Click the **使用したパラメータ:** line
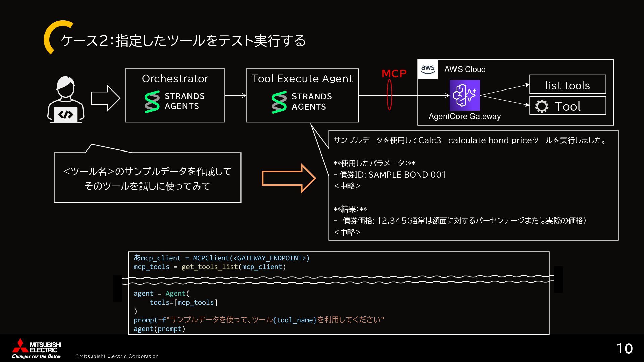The image size is (644, 362). tap(374, 163)
